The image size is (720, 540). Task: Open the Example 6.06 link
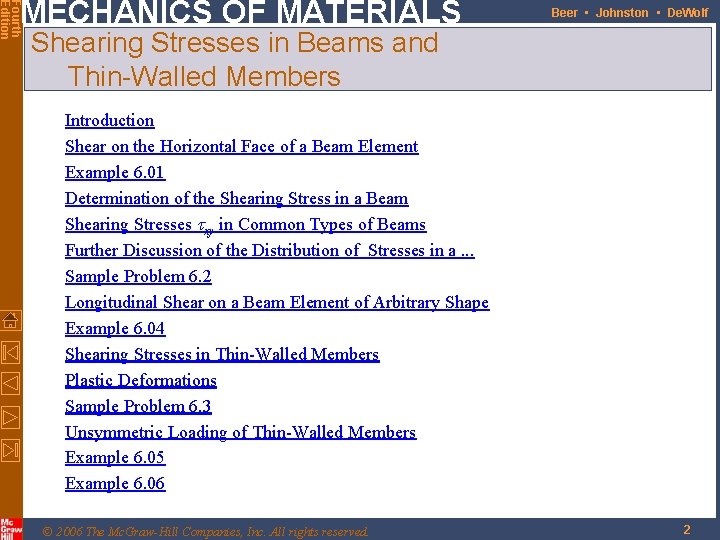[x=115, y=484]
